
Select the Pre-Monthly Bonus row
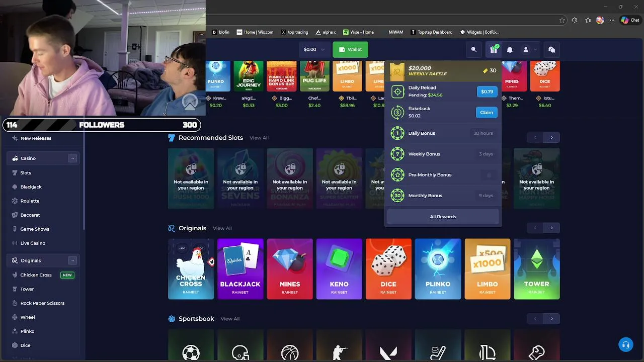[x=443, y=175]
